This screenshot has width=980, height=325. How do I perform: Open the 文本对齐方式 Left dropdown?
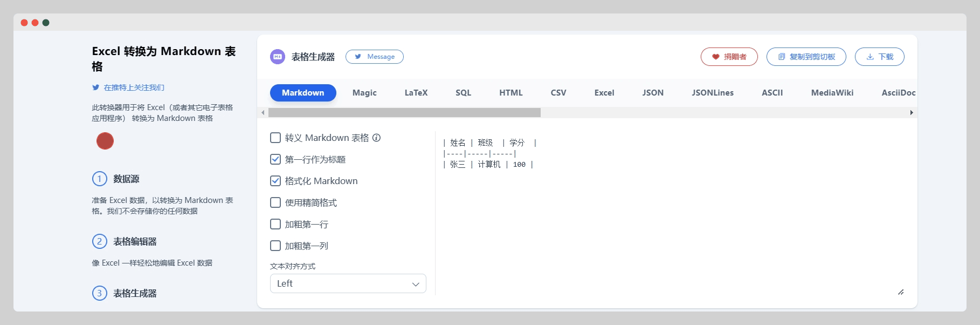[348, 283]
